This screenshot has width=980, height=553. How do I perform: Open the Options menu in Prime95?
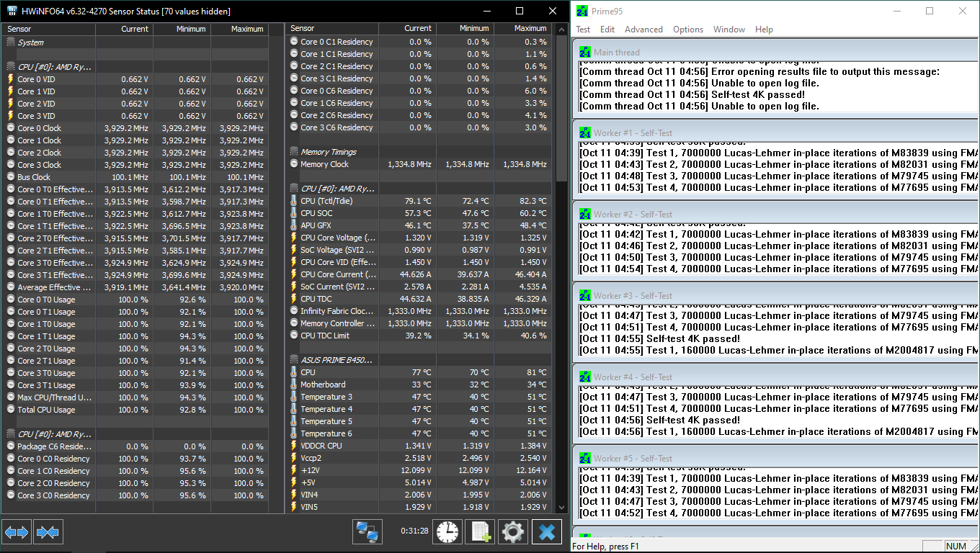click(x=688, y=30)
